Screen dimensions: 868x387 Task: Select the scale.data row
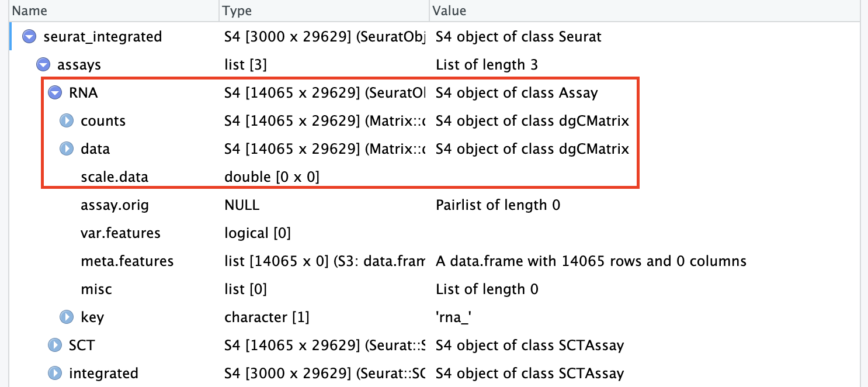click(x=114, y=177)
